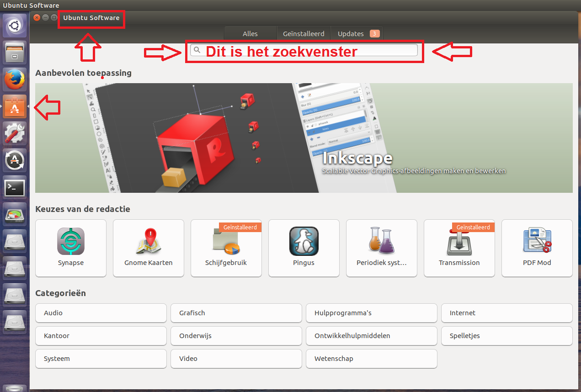Click the PDF Mod label text
The height and width of the screenshot is (392, 581).
click(x=537, y=263)
